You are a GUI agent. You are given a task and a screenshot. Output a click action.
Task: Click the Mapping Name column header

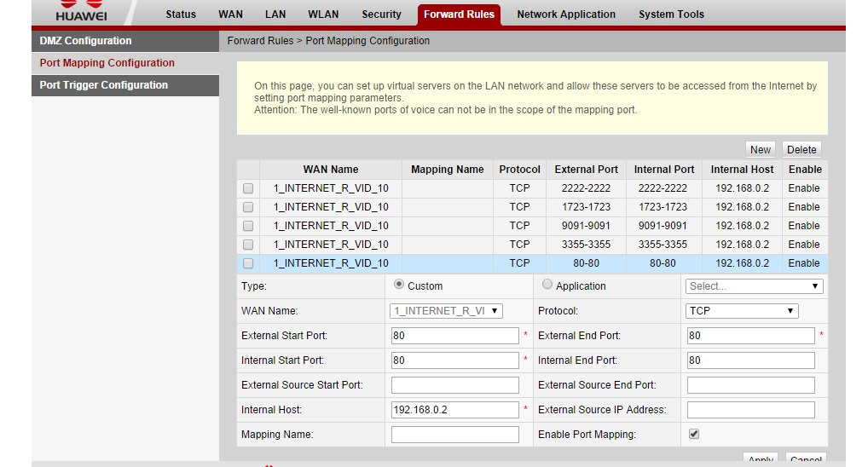(x=448, y=170)
